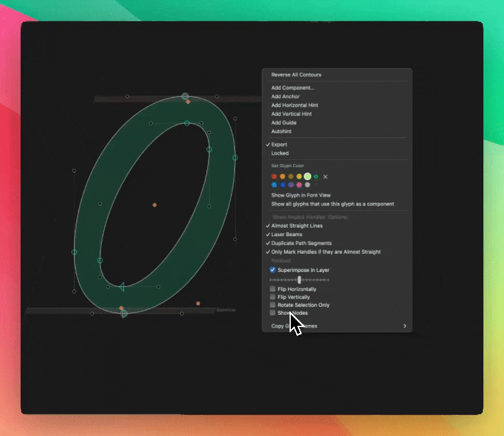This screenshot has width=504, height=436.
Task: Set glyph color to gray
Action: [308, 185]
